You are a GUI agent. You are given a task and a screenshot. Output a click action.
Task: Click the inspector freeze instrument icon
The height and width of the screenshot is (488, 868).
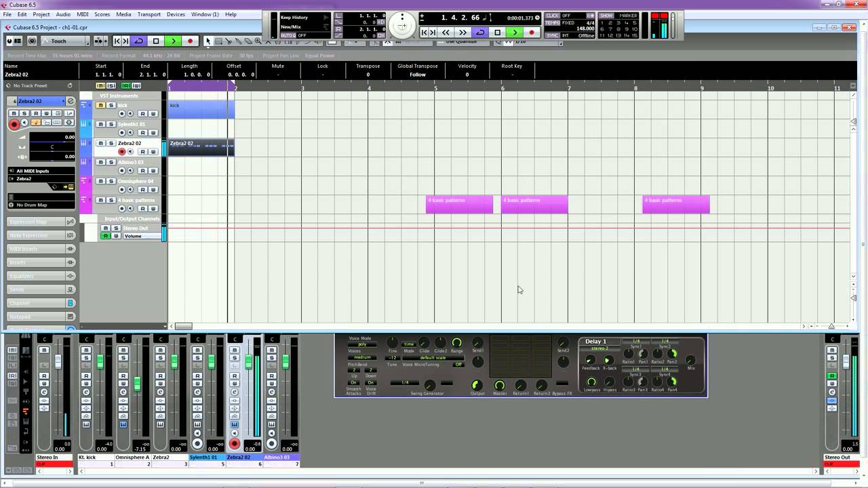68,122
